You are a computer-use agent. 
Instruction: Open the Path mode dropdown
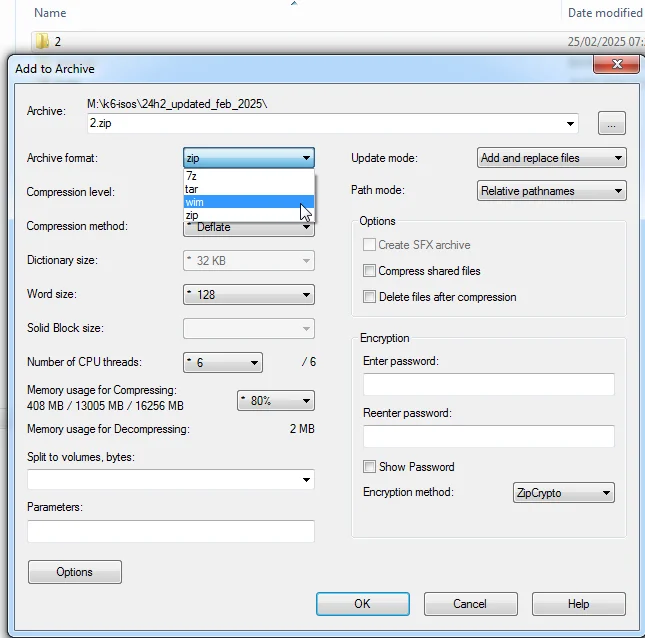pyautogui.click(x=551, y=191)
